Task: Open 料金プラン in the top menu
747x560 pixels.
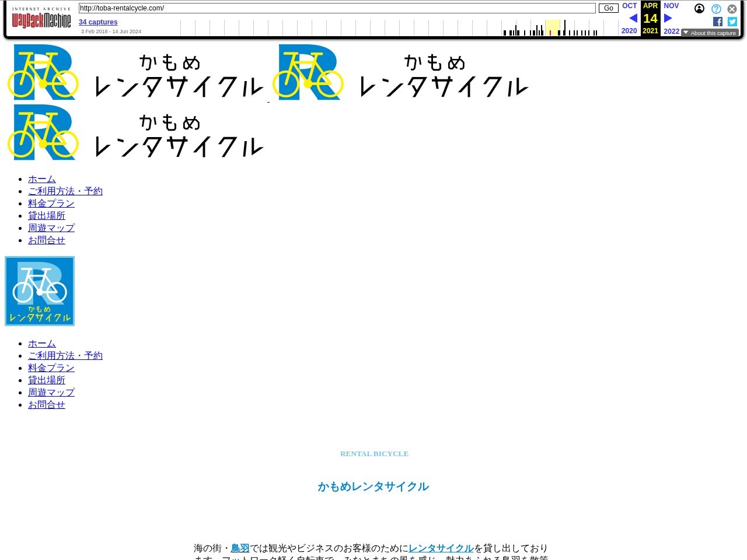Action: tap(51, 204)
